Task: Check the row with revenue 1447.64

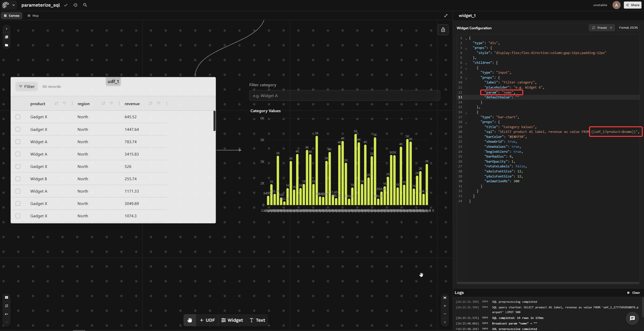Action: tap(18, 129)
